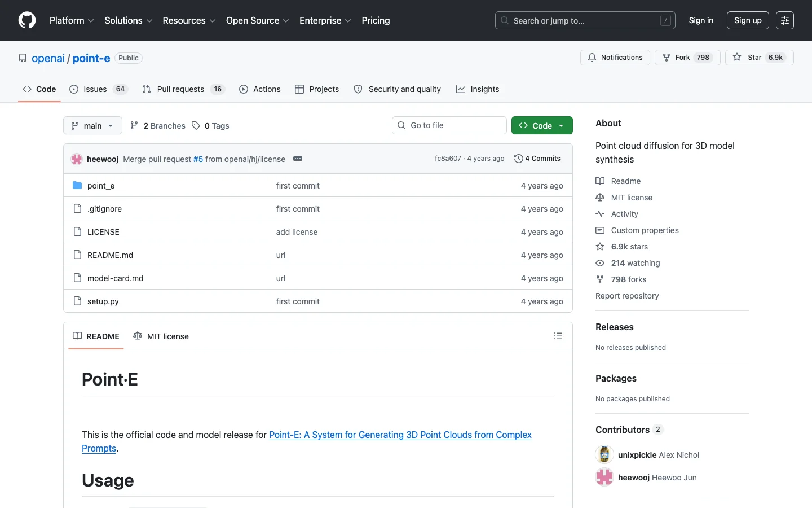Open the Pull requests tab

(183, 89)
